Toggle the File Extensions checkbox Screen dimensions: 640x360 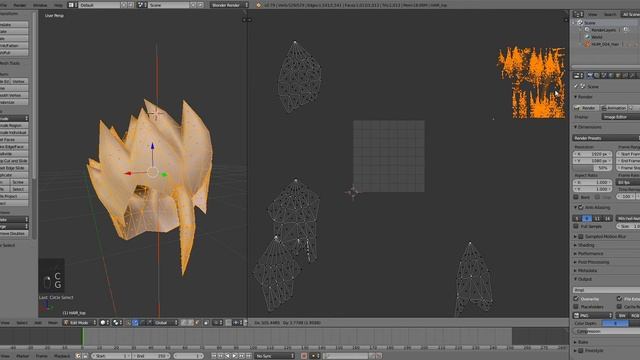619,299
